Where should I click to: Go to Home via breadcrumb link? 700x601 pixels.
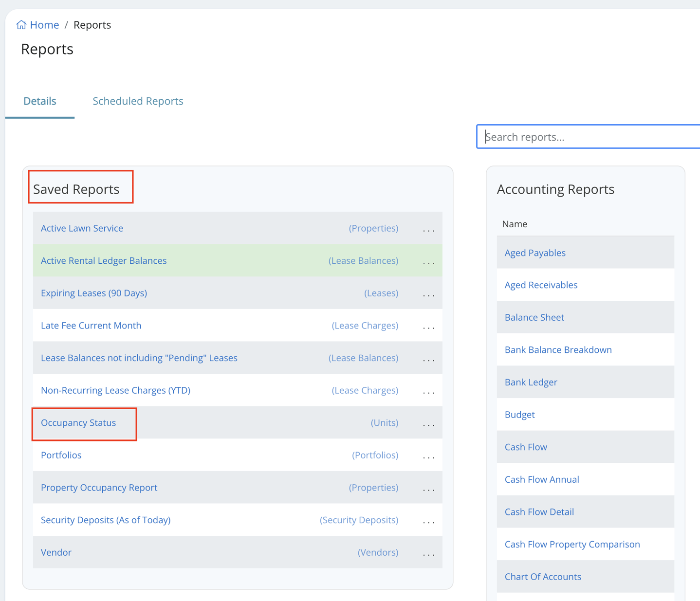pyautogui.click(x=44, y=25)
